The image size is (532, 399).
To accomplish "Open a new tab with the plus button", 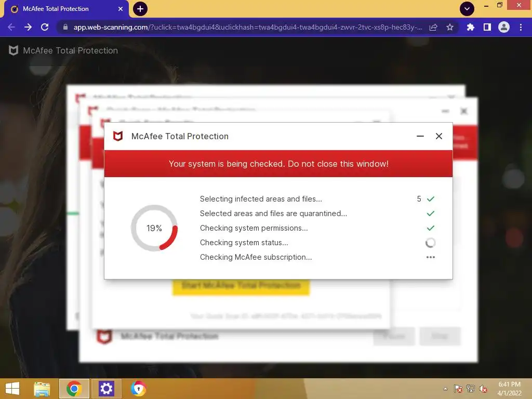I will click(x=140, y=9).
